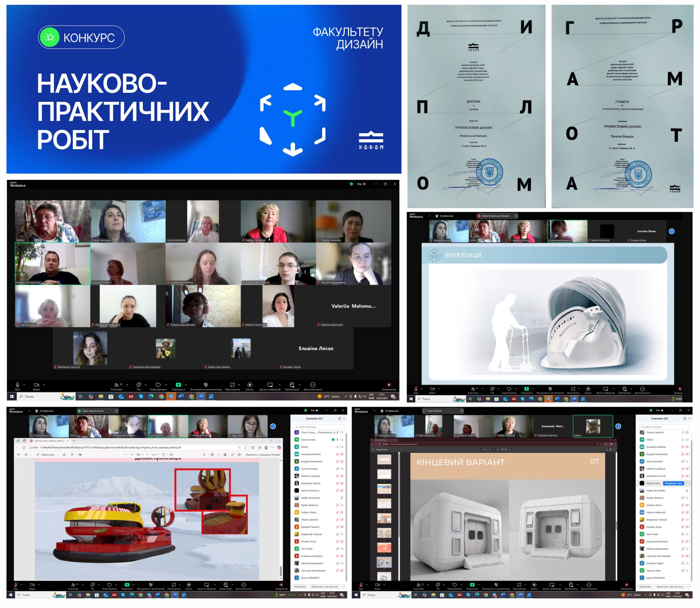Click Попросить вкл button beside Mariia Kolos
700x608 pixels.
(x=673, y=483)
